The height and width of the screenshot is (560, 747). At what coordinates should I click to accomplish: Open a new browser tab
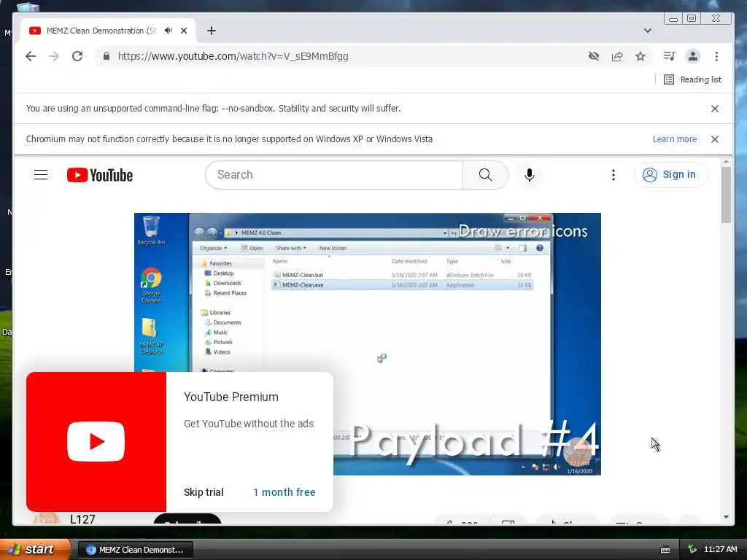click(x=212, y=31)
